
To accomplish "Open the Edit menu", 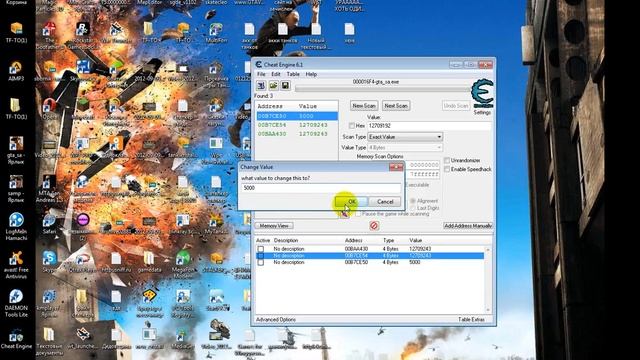I will click(x=276, y=74).
